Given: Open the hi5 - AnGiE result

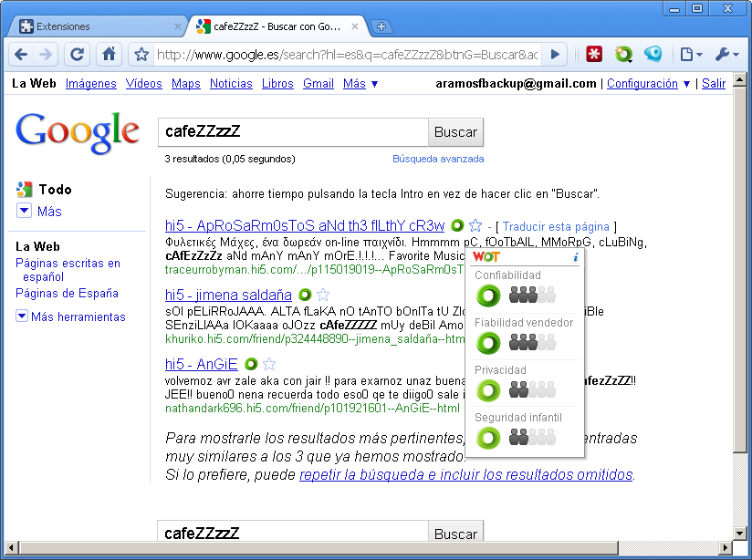Looking at the screenshot, I should 202,365.
